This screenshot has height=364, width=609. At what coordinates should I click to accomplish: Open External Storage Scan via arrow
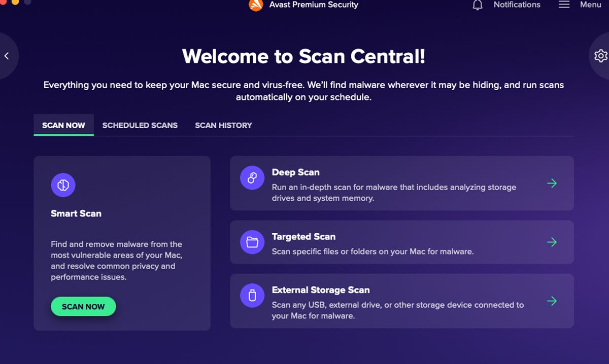pos(552,301)
